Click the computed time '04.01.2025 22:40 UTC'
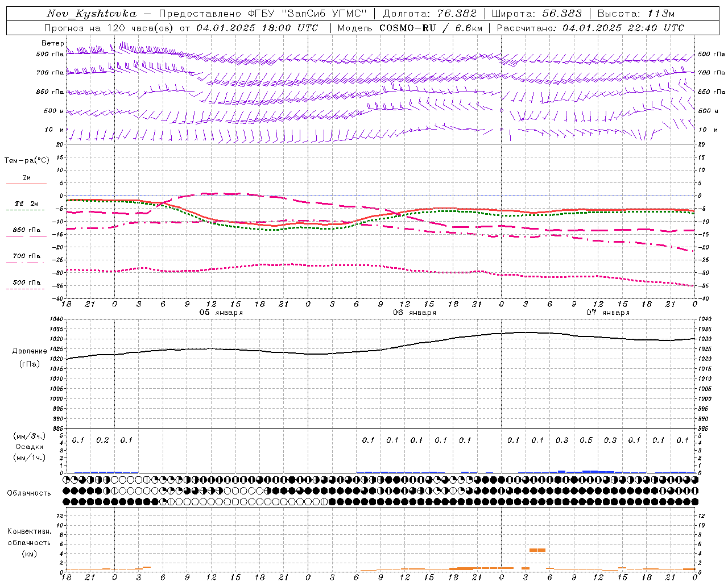Screen dimensions: 728x582 pyautogui.click(x=623, y=28)
